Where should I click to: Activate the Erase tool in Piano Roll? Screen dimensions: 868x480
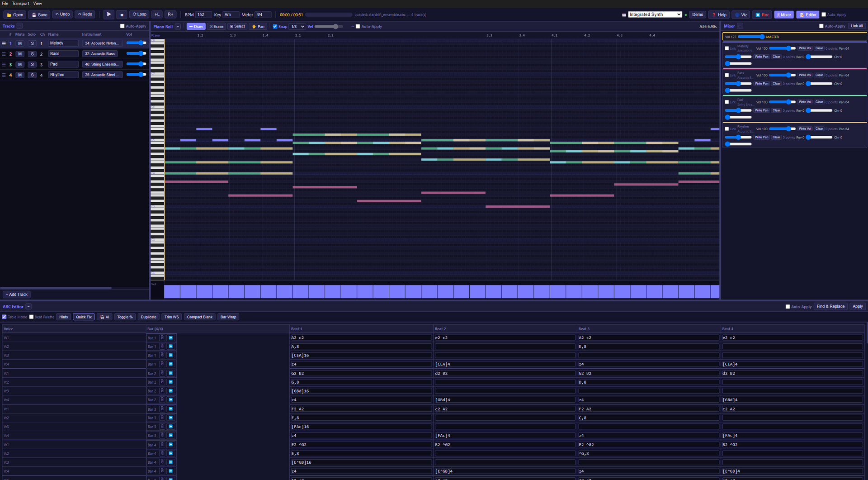tap(217, 27)
